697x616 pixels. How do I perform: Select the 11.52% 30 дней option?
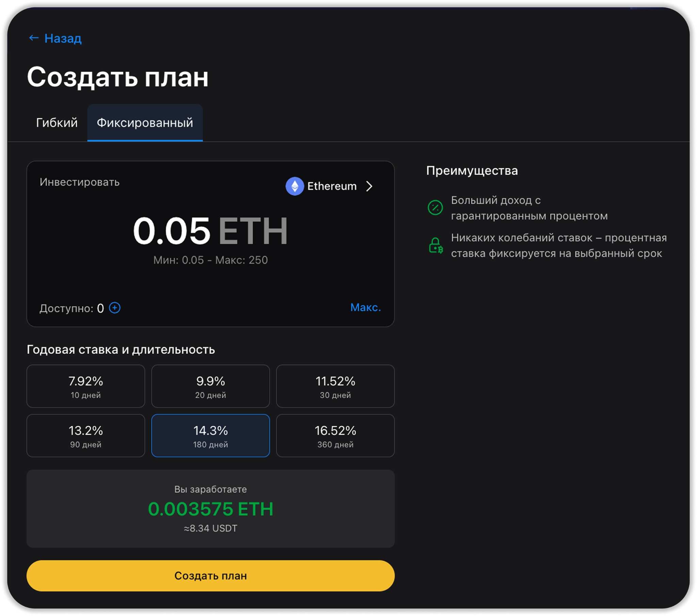click(335, 386)
